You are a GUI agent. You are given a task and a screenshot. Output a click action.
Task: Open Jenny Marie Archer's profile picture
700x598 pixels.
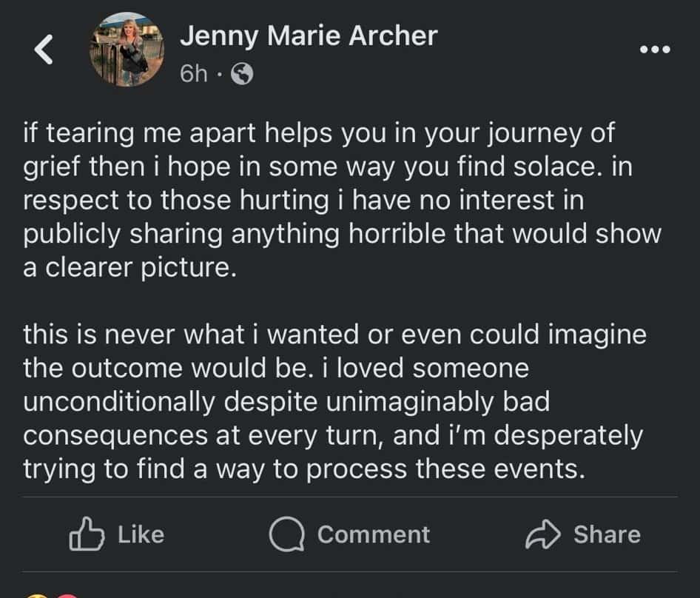click(x=127, y=50)
